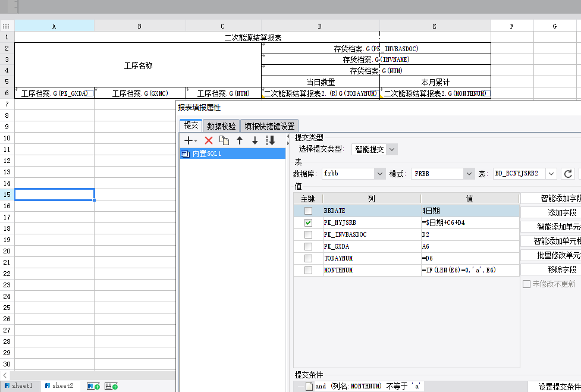This screenshot has height=392, width=581.
Task: Click the 智能添加字段 button
Action: (x=551, y=198)
